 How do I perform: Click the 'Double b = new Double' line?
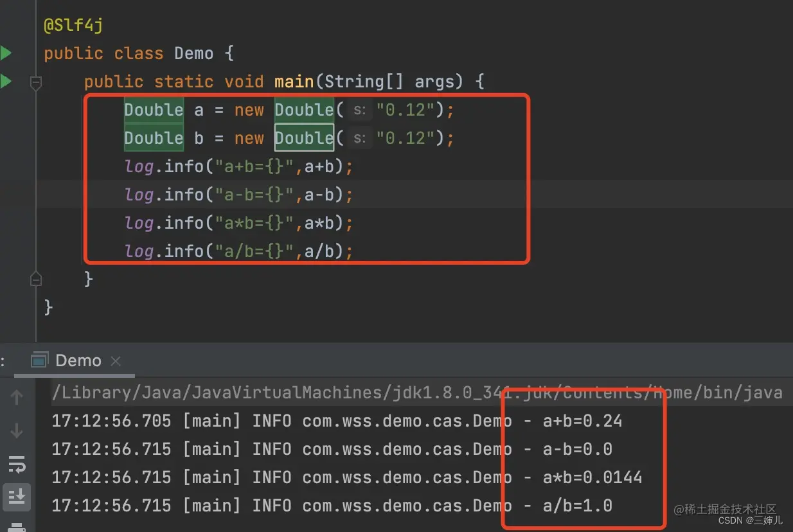pos(289,138)
